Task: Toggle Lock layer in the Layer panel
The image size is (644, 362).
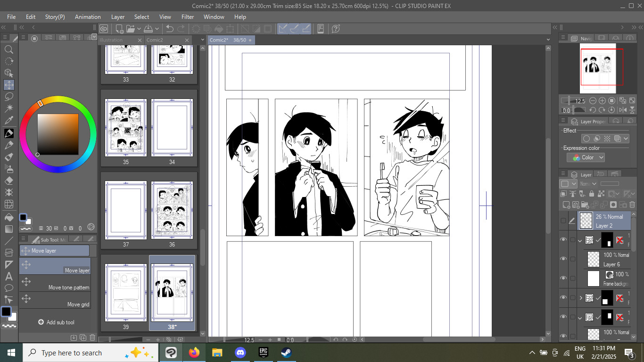Action: (592, 193)
